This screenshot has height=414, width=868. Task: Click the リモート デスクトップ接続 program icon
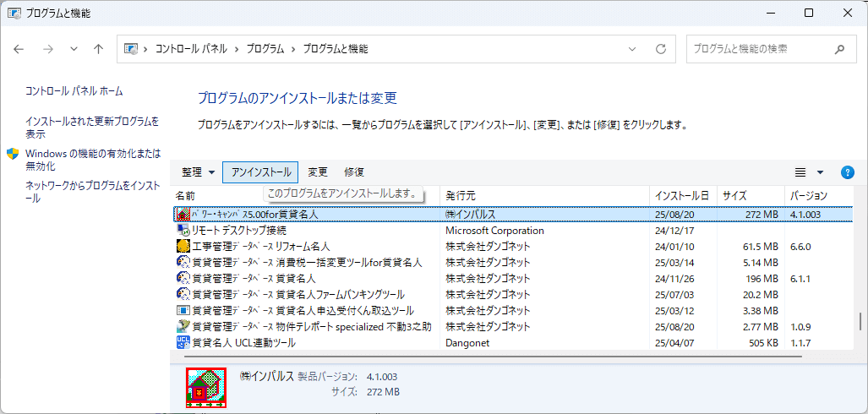click(183, 230)
